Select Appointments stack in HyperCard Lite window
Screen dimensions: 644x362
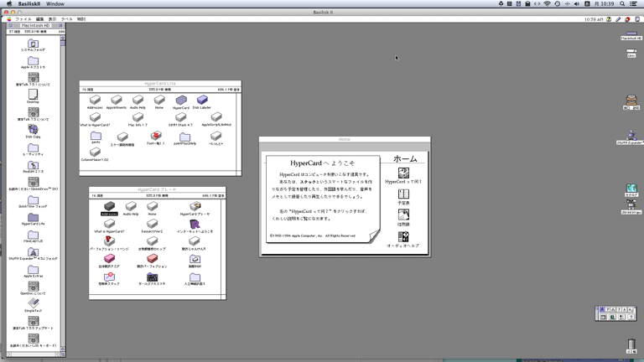[x=117, y=100]
